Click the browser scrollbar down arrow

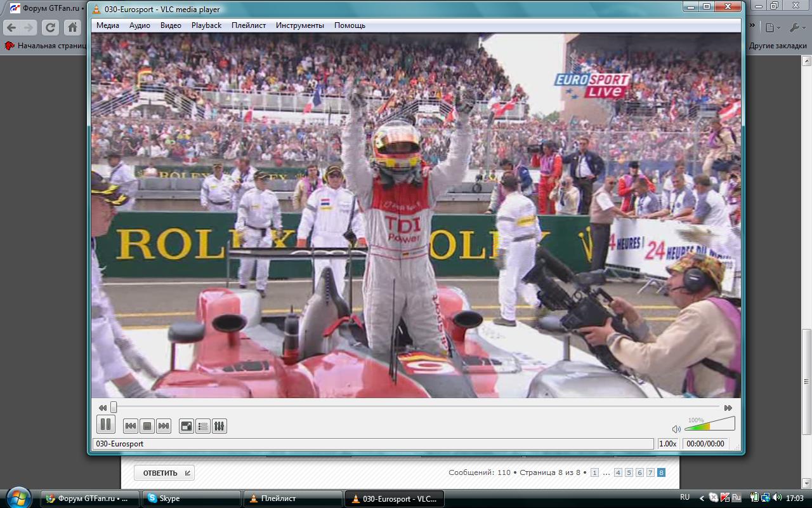[807, 482]
